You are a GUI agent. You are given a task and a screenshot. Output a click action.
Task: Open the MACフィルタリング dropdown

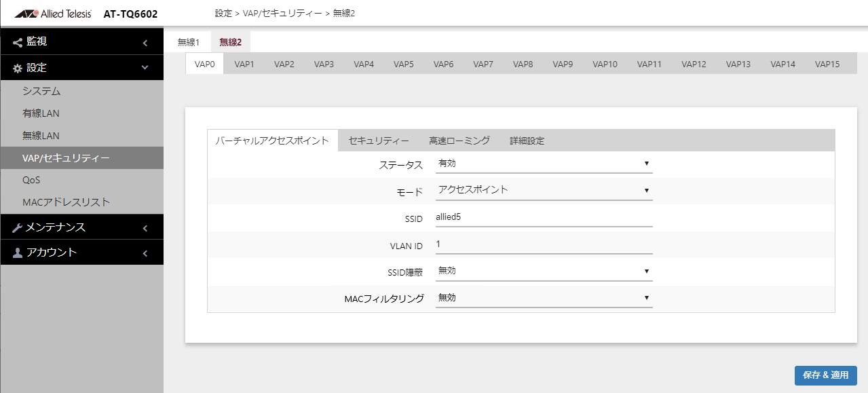pyautogui.click(x=544, y=298)
